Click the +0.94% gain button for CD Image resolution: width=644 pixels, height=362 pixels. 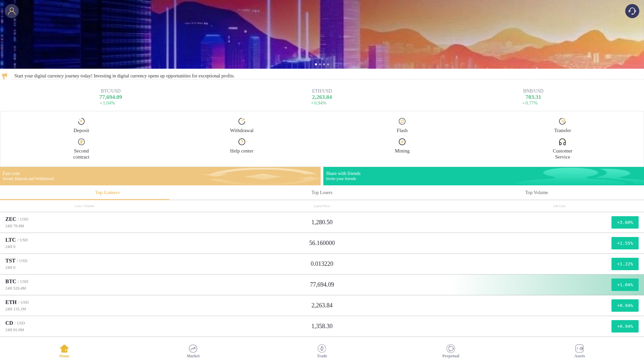click(x=625, y=326)
